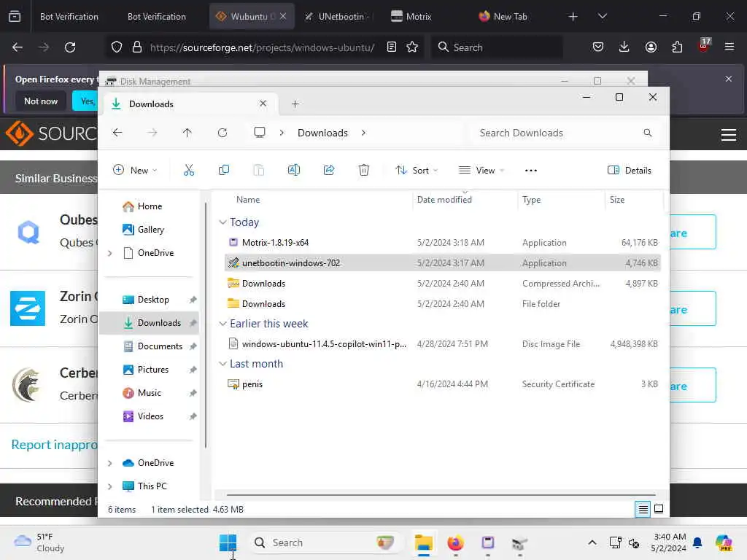Click the This PC monitor icon in address bar
The width and height of the screenshot is (747, 560).
[260, 133]
